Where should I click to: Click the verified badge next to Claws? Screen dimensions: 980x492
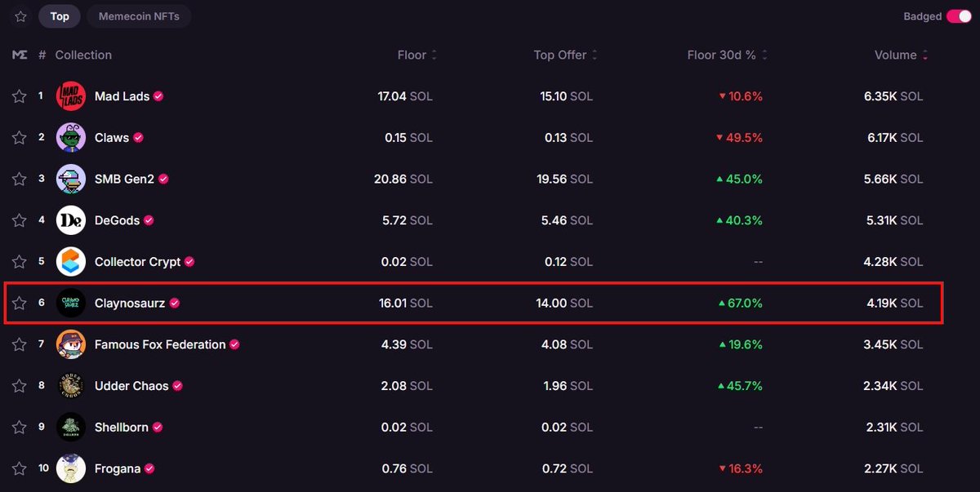(139, 138)
